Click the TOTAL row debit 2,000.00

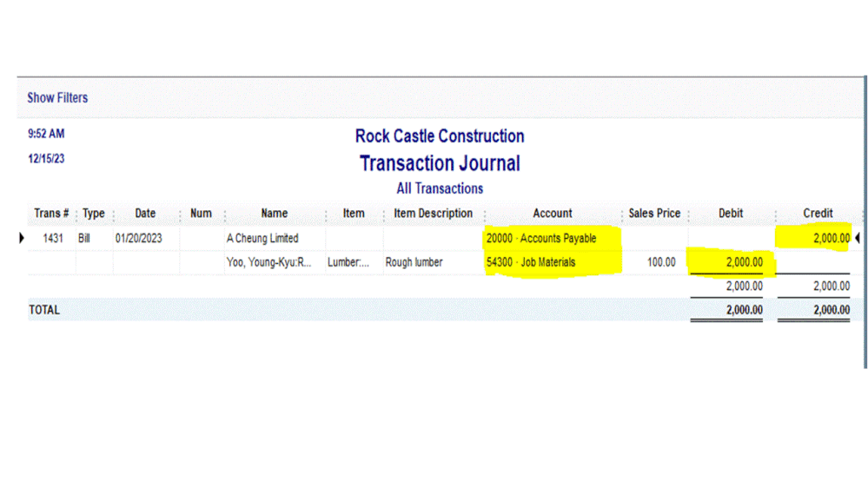[745, 310]
